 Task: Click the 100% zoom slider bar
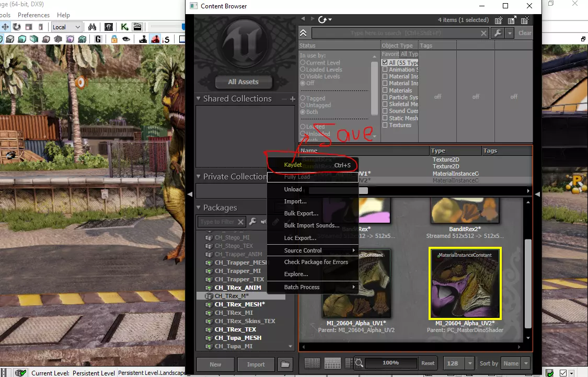click(391, 363)
